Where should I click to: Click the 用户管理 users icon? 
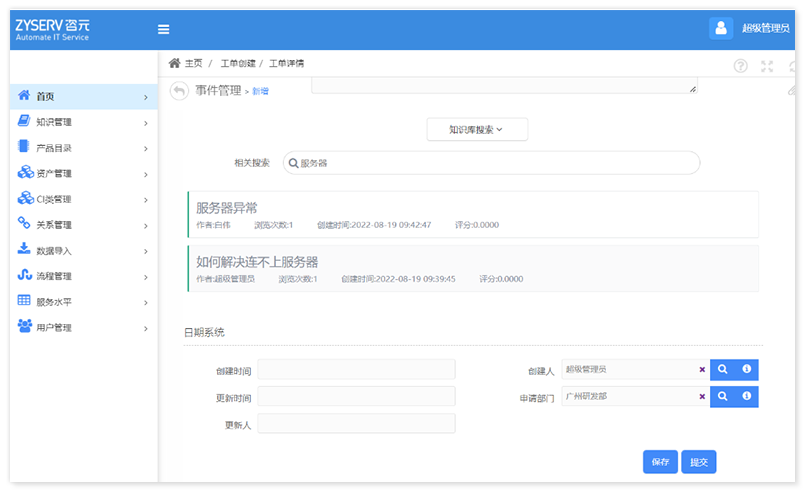[x=24, y=326]
